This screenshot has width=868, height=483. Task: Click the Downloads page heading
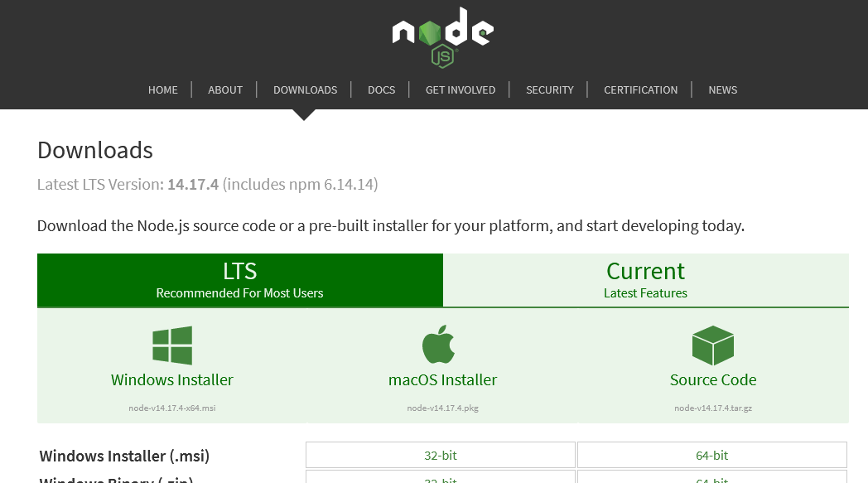[95, 150]
